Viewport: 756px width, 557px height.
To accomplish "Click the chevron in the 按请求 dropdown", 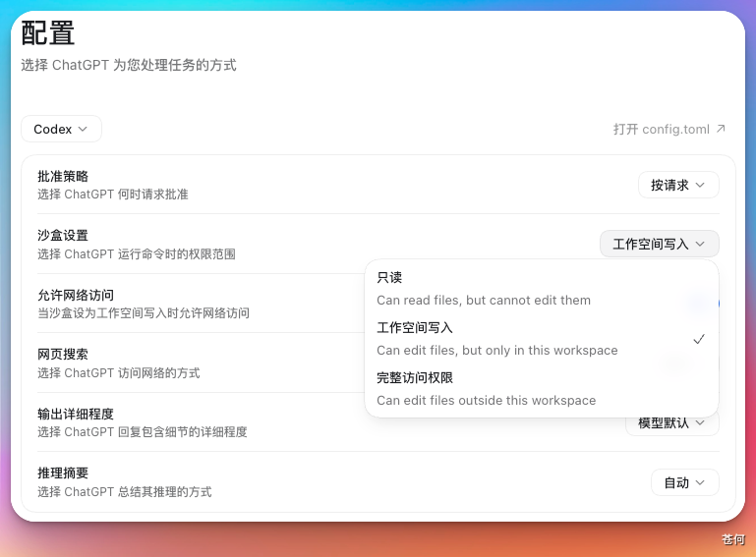I will (701, 185).
